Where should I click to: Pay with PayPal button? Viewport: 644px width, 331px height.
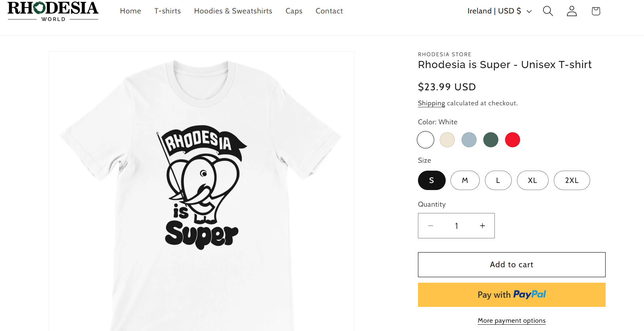[512, 295]
